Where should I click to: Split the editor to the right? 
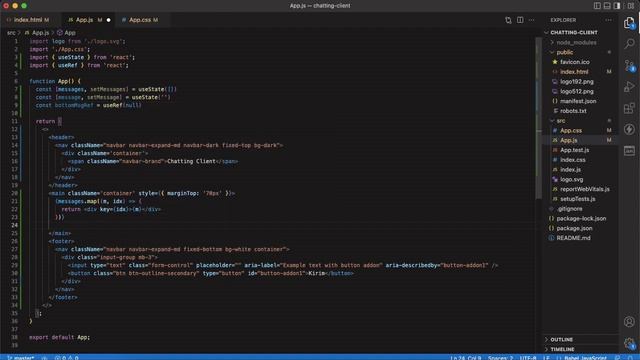[x=520, y=20]
